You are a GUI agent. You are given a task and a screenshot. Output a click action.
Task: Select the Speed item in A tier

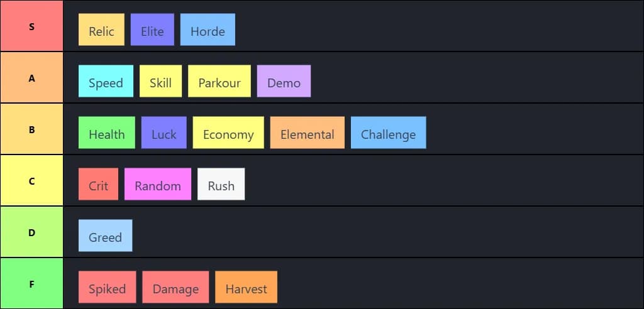tap(106, 81)
